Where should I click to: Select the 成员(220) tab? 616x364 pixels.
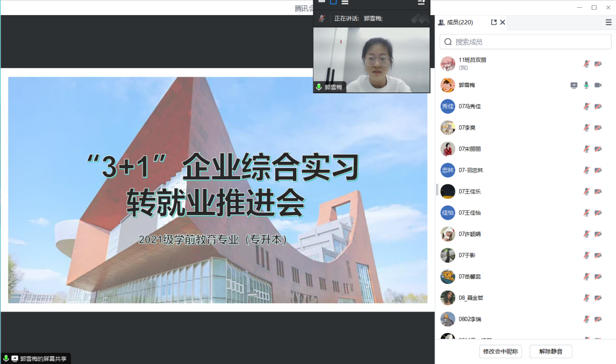point(456,22)
